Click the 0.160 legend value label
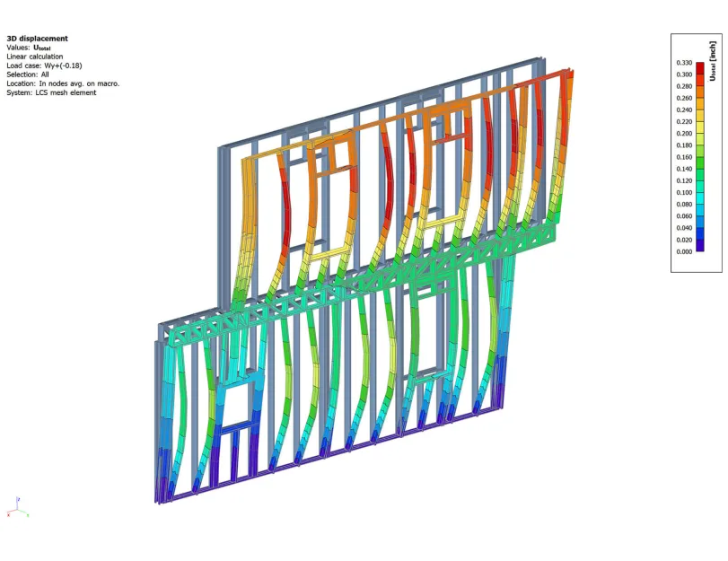The width and height of the screenshot is (728, 561). pos(684,157)
